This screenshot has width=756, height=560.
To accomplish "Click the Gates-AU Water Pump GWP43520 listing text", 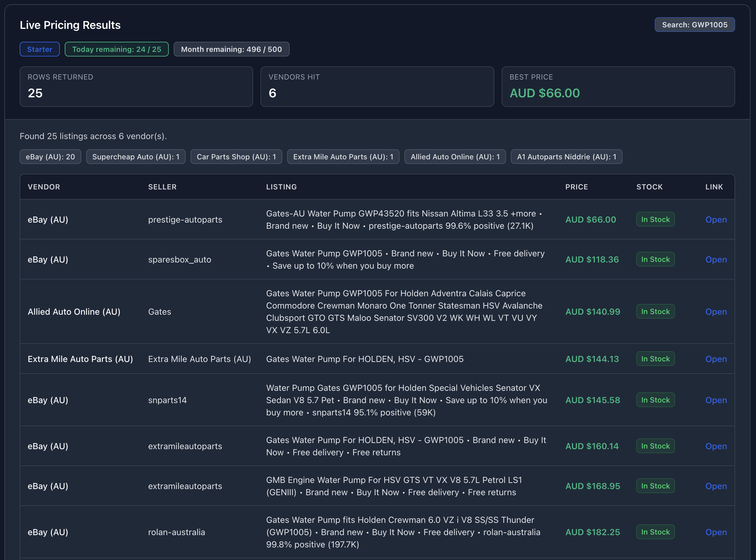I will coord(404,220).
